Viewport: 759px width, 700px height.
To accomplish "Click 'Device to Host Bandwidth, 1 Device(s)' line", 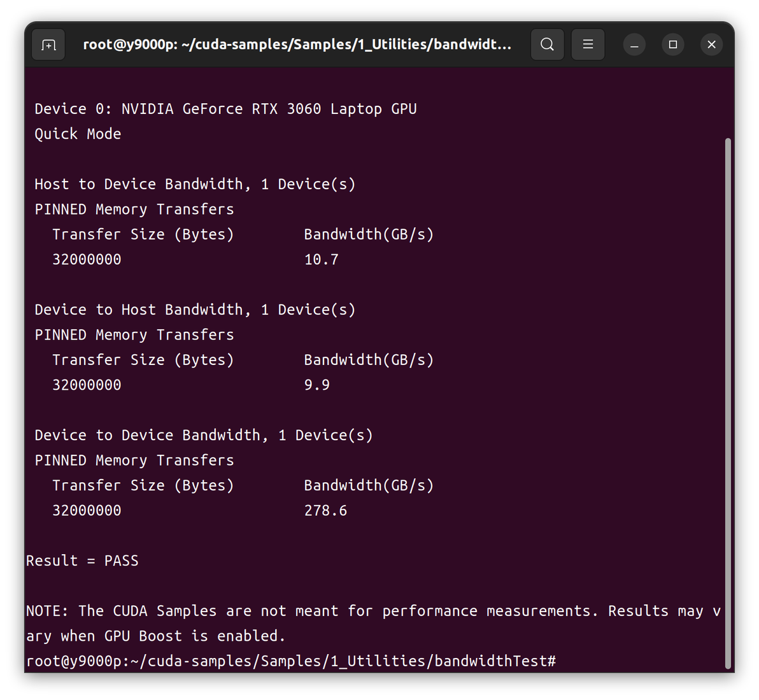I will click(195, 310).
